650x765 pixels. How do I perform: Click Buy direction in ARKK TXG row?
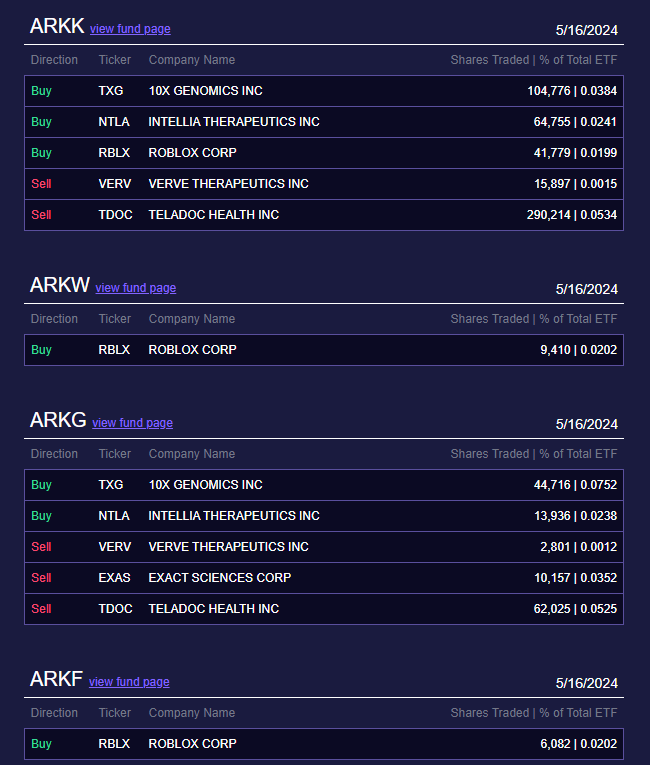pyautogui.click(x=41, y=91)
